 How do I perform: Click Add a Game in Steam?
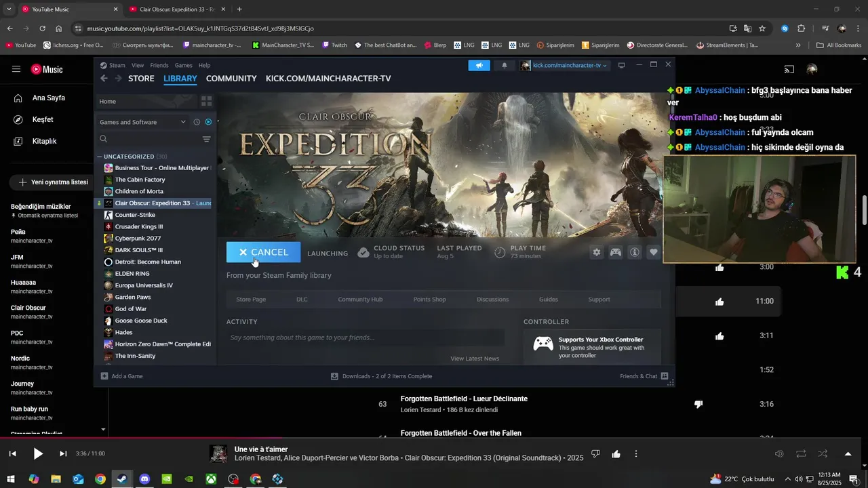pos(122,376)
